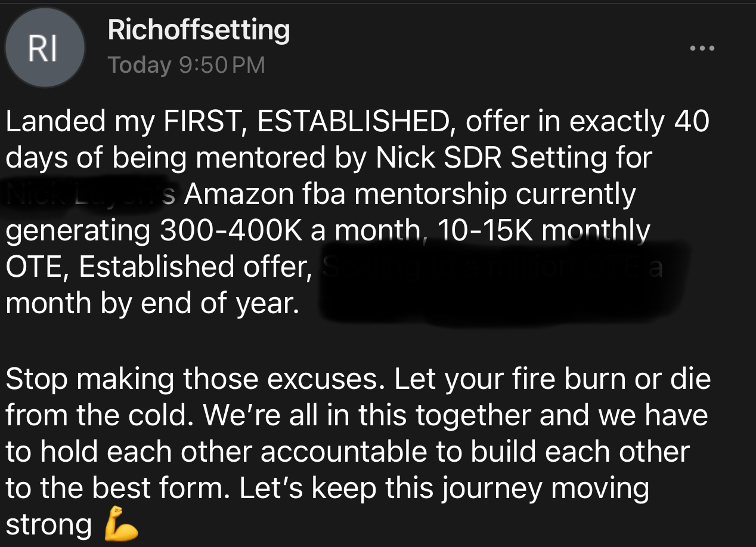Screen dimensions: 756x547
Task: Open the three-dot more options menu
Action: click(x=702, y=48)
